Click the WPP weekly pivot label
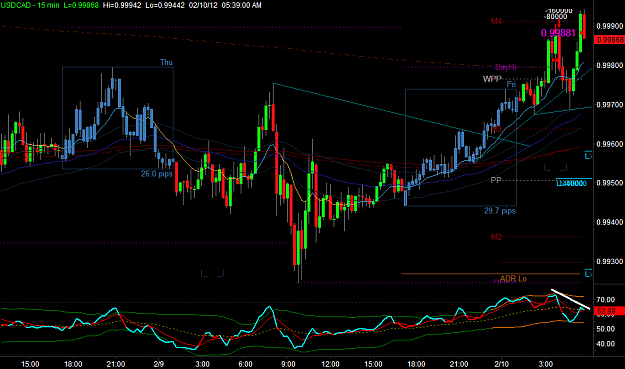 [492, 79]
